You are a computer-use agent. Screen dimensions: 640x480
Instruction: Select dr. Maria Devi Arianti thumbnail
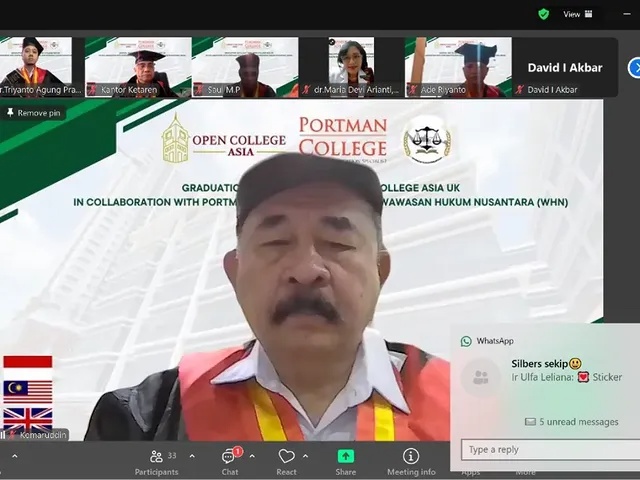coord(351,66)
